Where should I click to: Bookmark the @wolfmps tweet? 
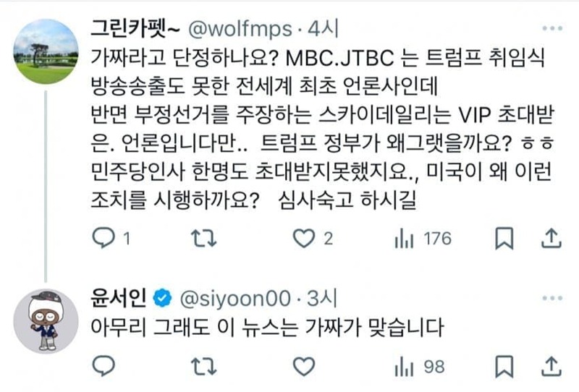504,239
